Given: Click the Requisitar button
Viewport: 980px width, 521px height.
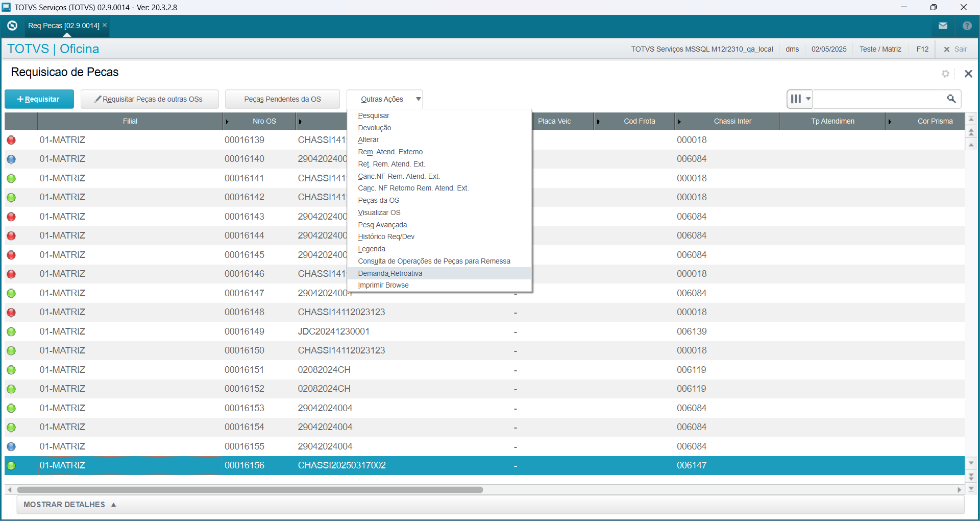Looking at the screenshot, I should (x=39, y=99).
